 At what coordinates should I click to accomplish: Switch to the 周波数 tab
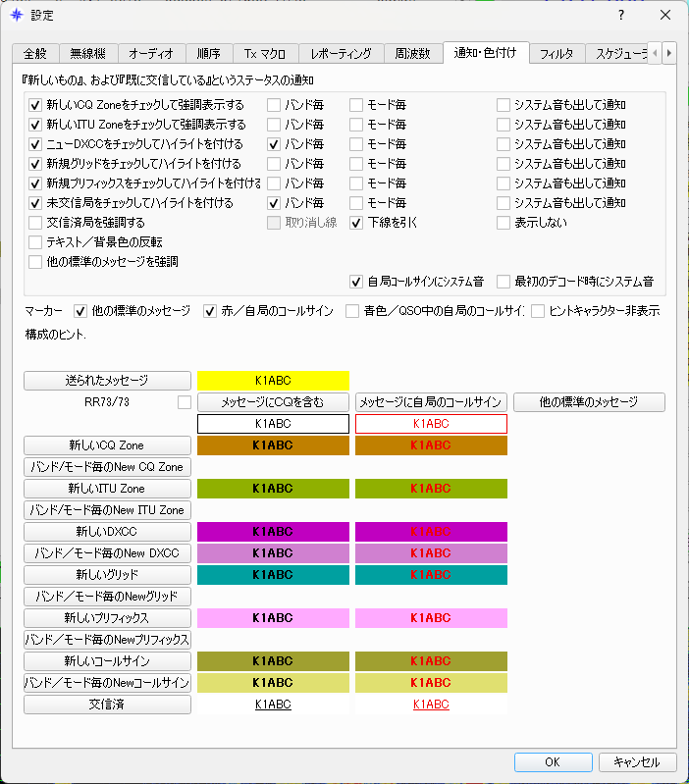(x=406, y=54)
